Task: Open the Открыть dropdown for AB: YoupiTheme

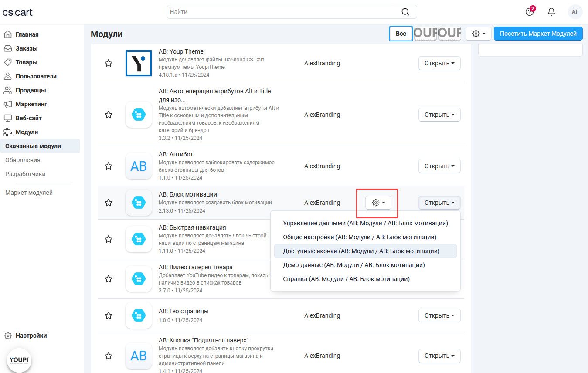Action: [x=439, y=63]
